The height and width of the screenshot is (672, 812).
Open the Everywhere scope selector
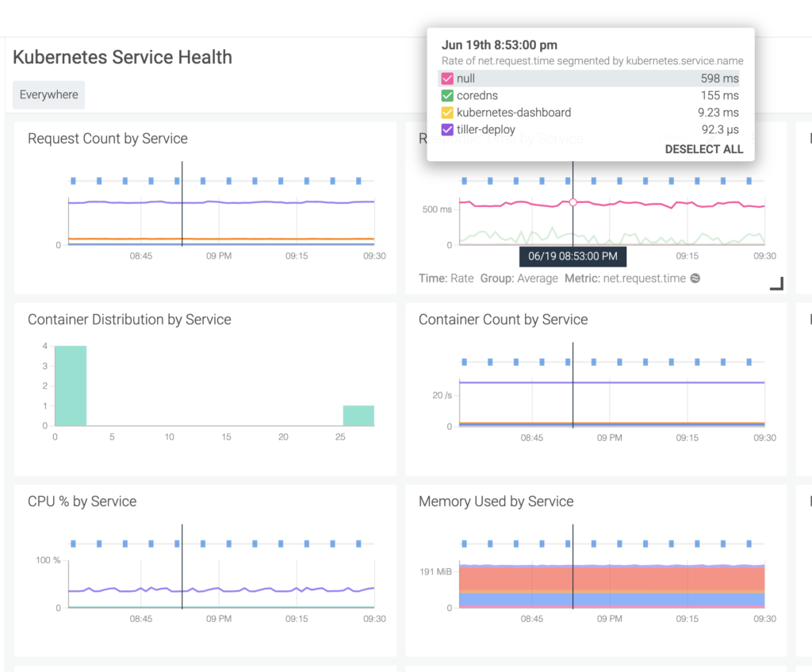pyautogui.click(x=49, y=94)
